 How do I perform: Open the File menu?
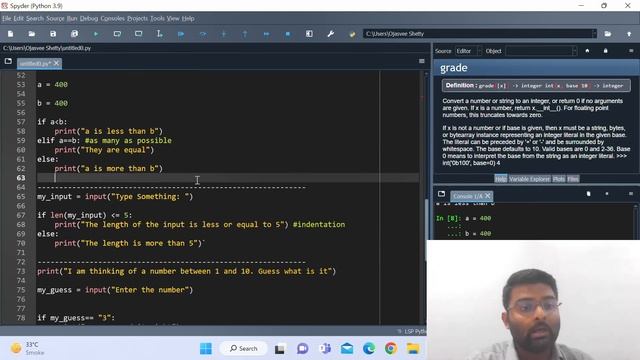pos(7,18)
